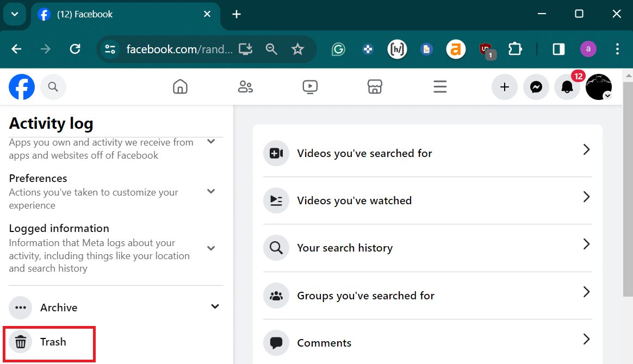Select the 'Videos you've searched for' text
Viewport: 633px width, 364px height.
click(x=364, y=153)
